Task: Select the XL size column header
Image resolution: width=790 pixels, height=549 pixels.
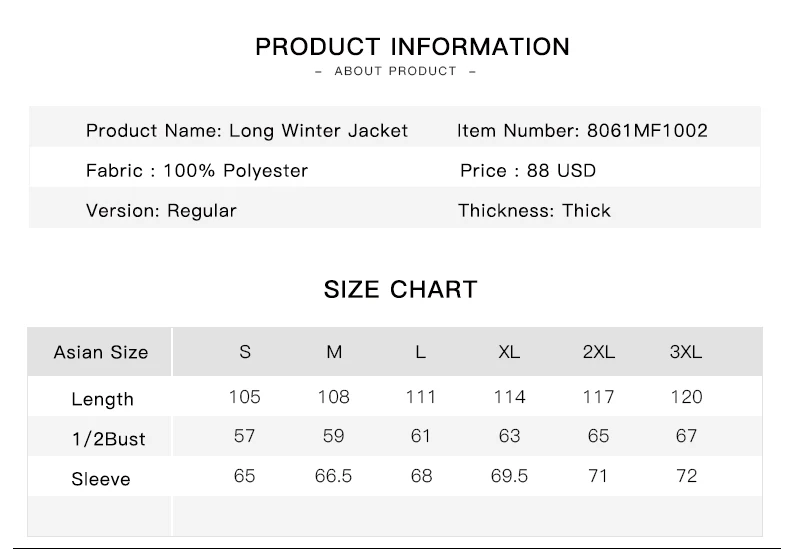Action: point(509,352)
